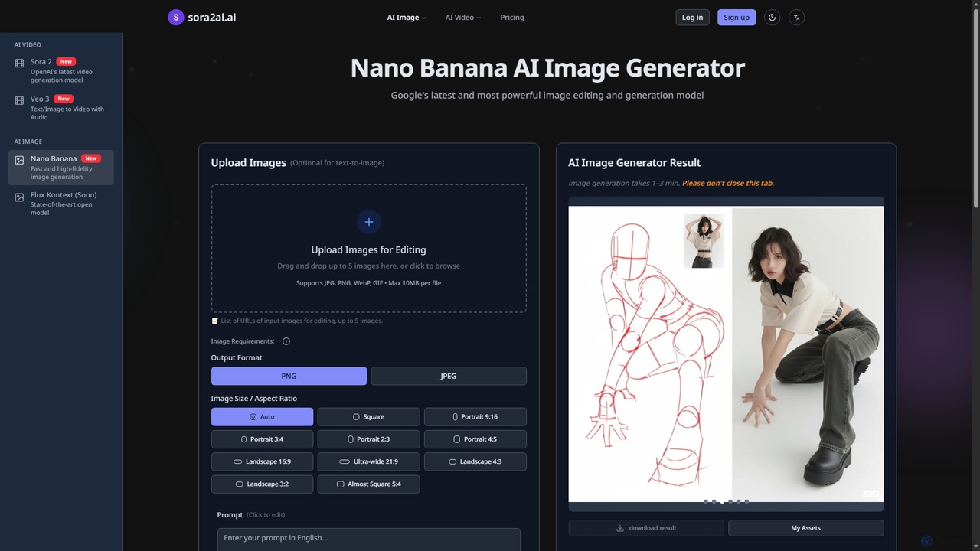Toggle dark mode moon icon

[772, 17]
